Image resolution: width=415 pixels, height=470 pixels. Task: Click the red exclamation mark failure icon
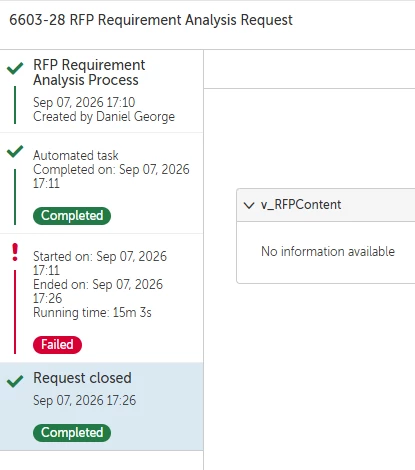tap(15, 252)
